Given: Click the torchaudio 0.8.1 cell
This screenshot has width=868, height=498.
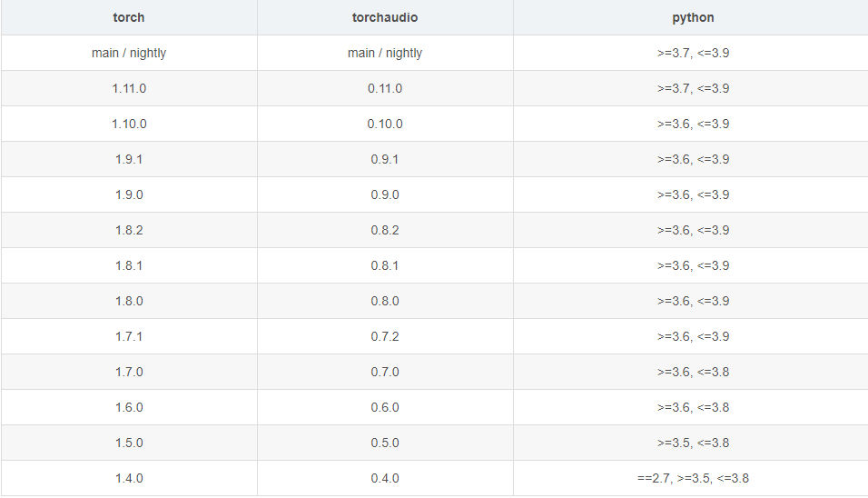Looking at the screenshot, I should tap(385, 266).
